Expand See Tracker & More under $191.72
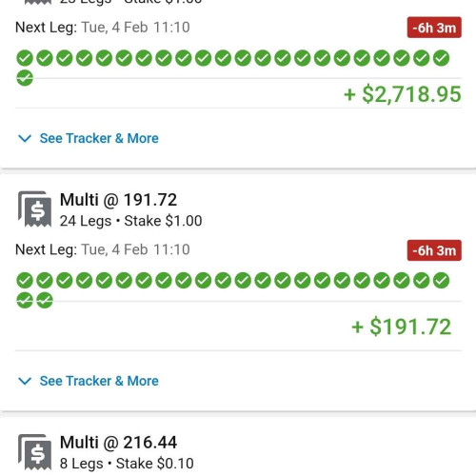This screenshot has width=476, height=476. tap(99, 381)
